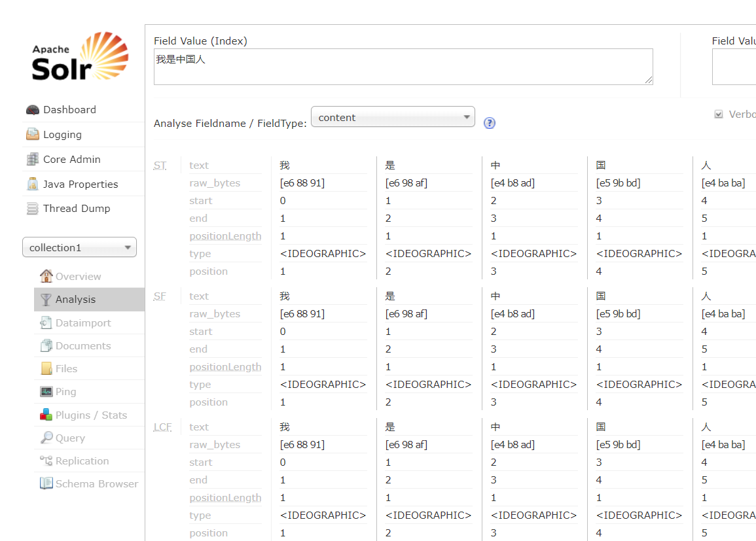Open the Dashboard page

[69, 110]
